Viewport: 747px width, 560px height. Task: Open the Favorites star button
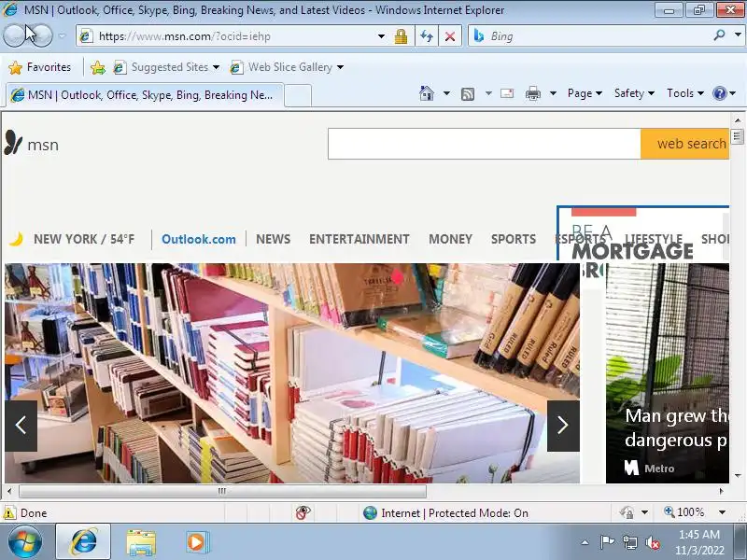[x=40, y=67]
